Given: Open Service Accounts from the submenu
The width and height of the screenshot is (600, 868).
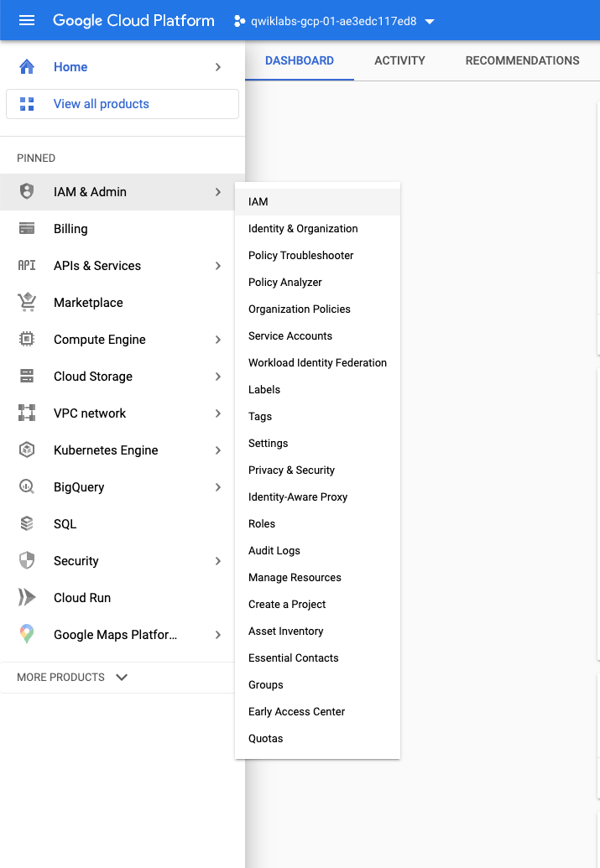Looking at the screenshot, I should click(290, 335).
